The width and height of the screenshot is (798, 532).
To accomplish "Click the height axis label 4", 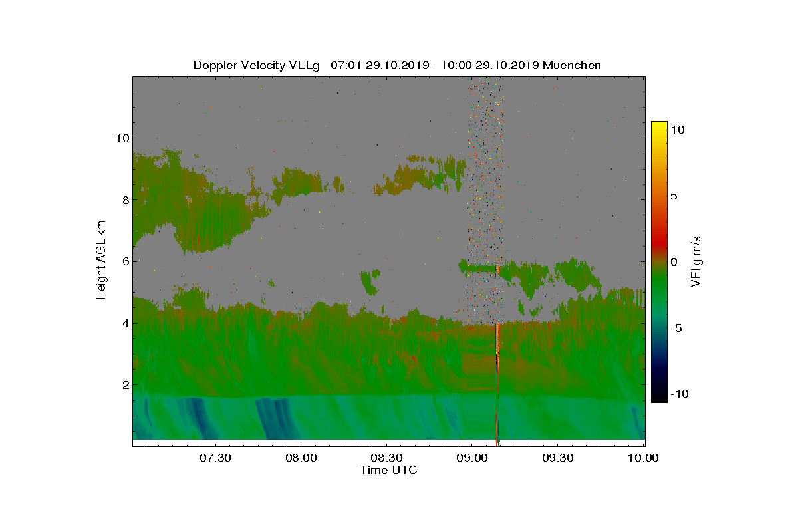I will 124,323.
